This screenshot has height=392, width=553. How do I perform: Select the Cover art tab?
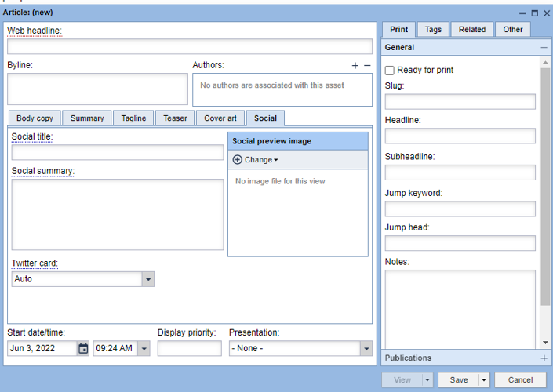[220, 118]
